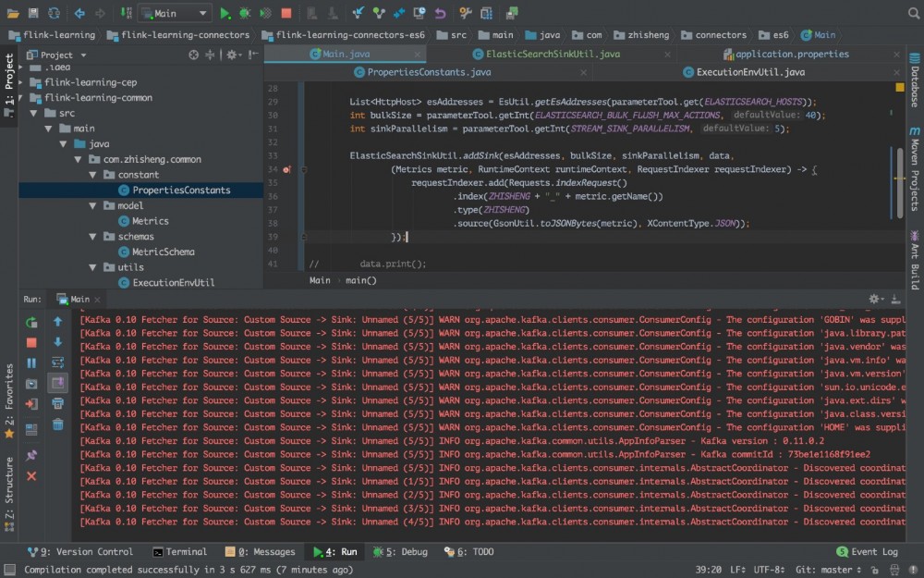Pin the Run tab with the pin icon
This screenshot has width=924, height=578.
click(x=31, y=456)
